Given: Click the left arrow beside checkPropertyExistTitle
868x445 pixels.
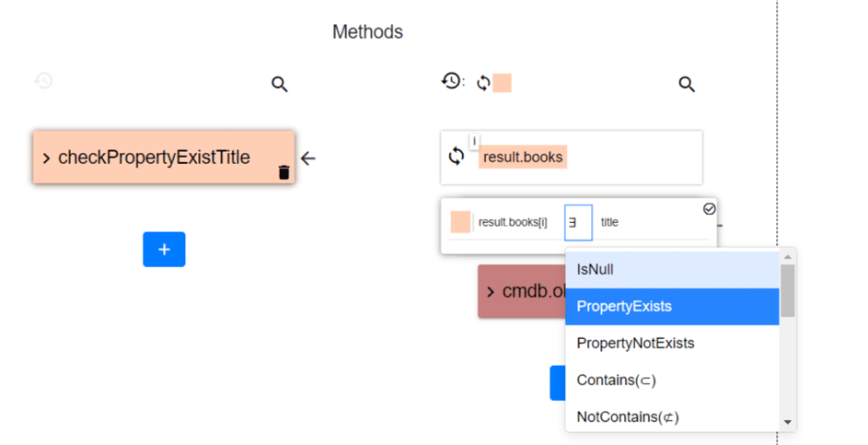Looking at the screenshot, I should 308,158.
